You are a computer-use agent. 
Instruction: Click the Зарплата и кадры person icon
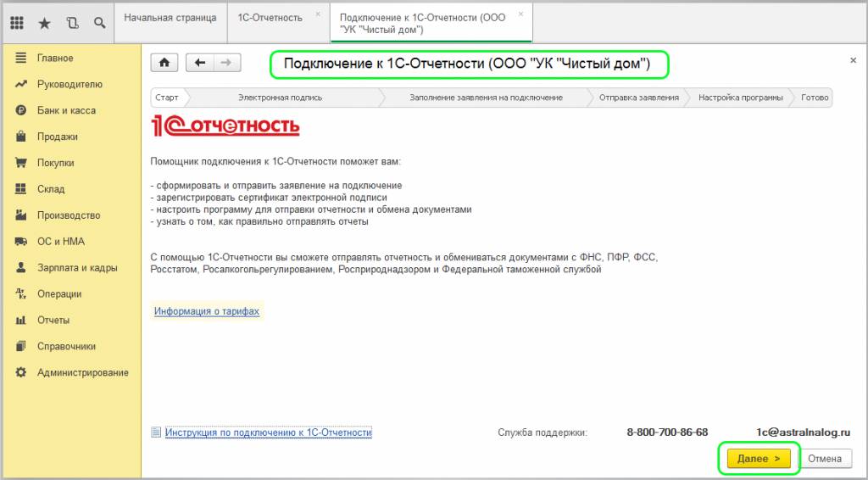click(x=20, y=267)
